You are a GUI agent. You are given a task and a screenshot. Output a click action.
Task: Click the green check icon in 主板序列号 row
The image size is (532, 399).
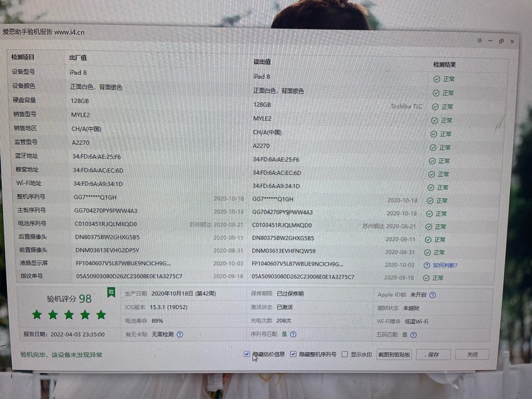(x=429, y=214)
